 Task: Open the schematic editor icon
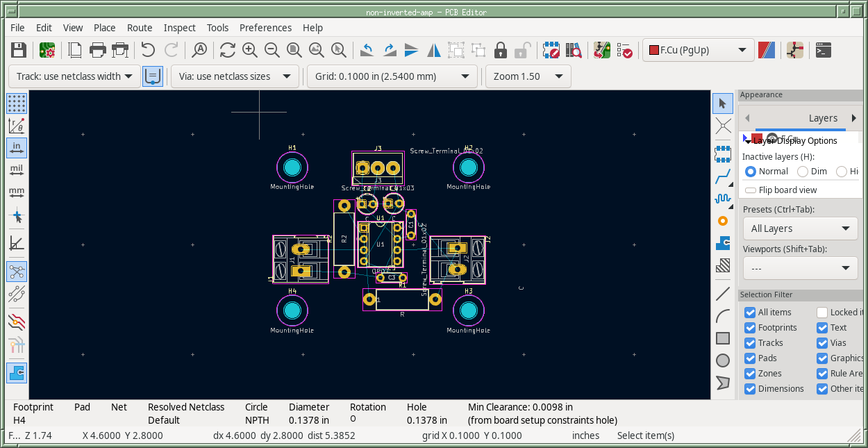click(795, 50)
